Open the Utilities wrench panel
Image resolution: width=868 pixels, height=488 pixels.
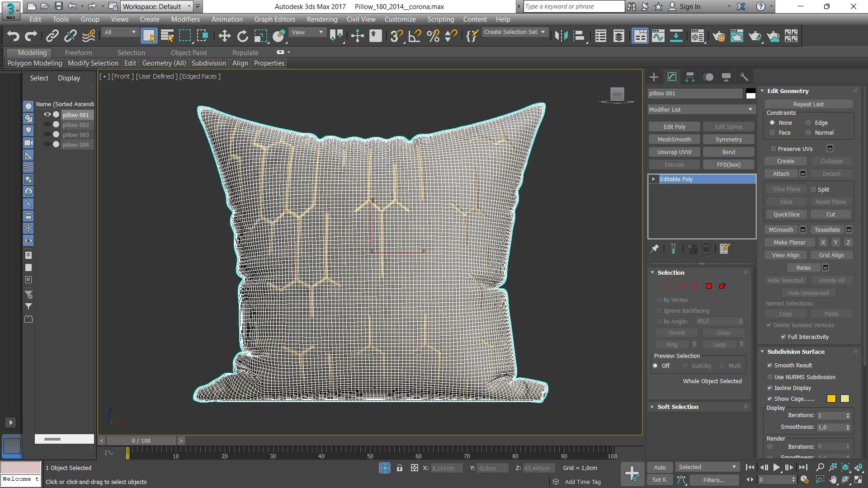tap(744, 77)
